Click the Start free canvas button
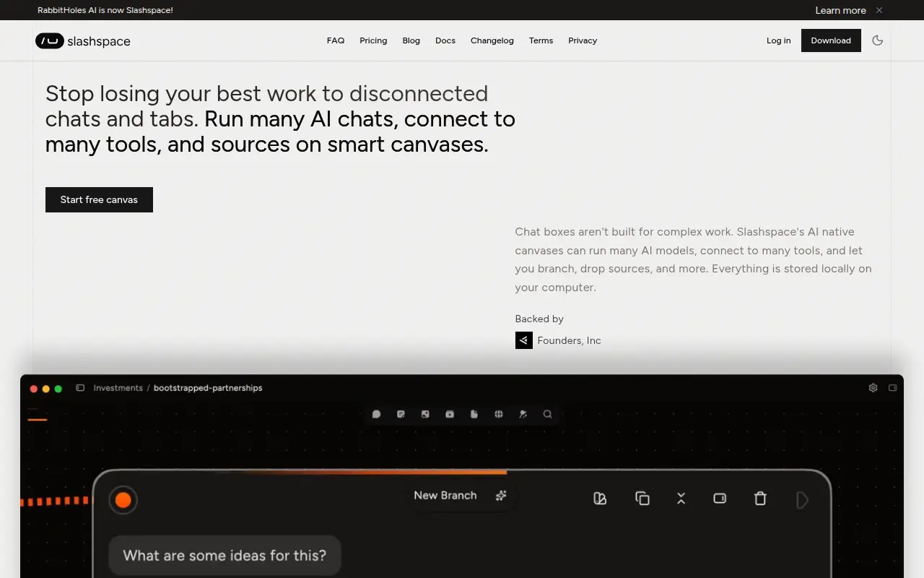 pos(99,199)
